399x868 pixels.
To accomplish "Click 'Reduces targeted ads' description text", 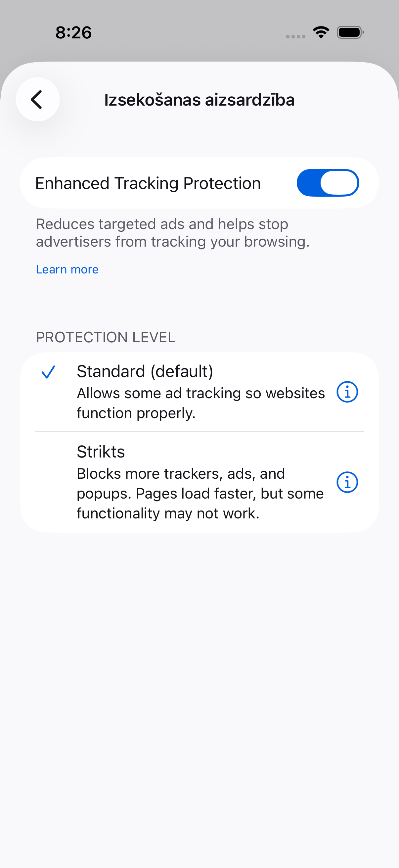I will click(173, 233).
